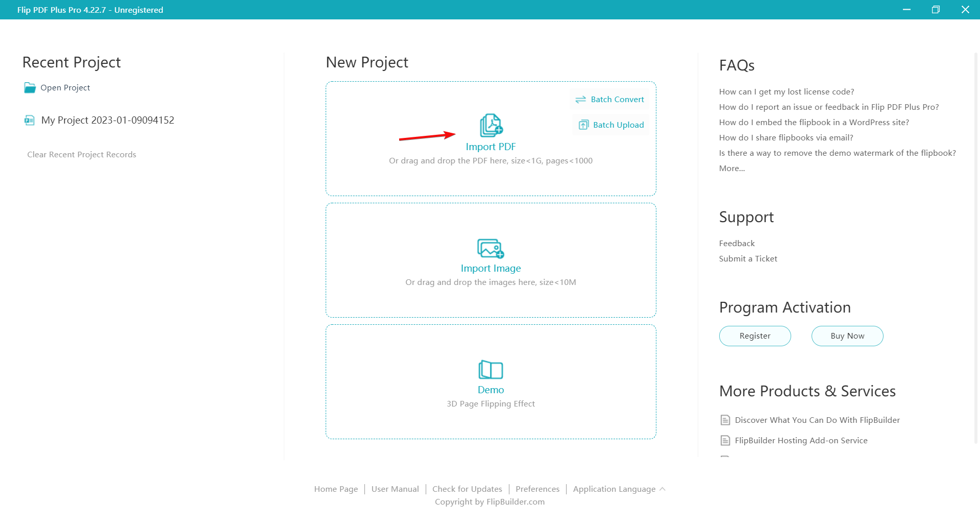980x526 pixels.
Task: Click the Register button
Action: pyautogui.click(x=755, y=336)
